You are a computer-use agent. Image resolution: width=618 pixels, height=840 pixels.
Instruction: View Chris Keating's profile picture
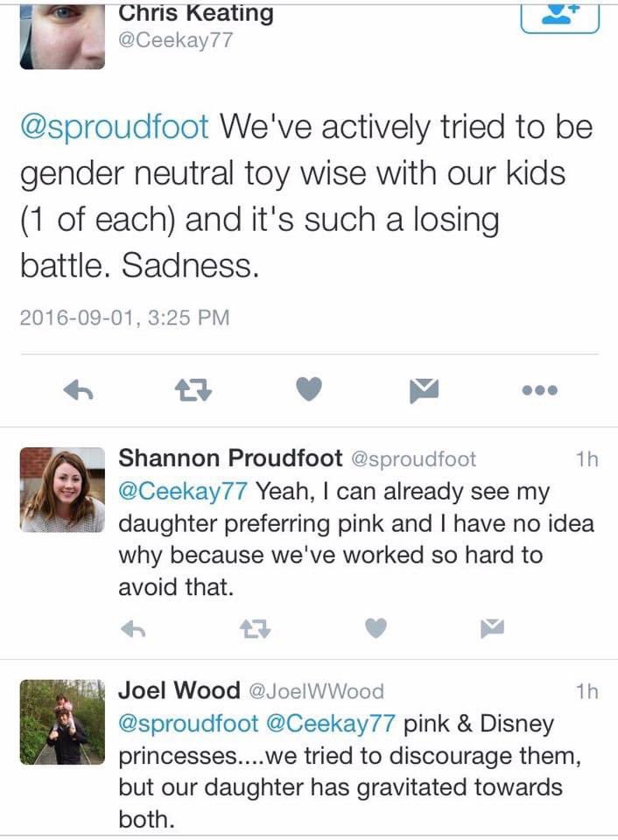click(62, 35)
